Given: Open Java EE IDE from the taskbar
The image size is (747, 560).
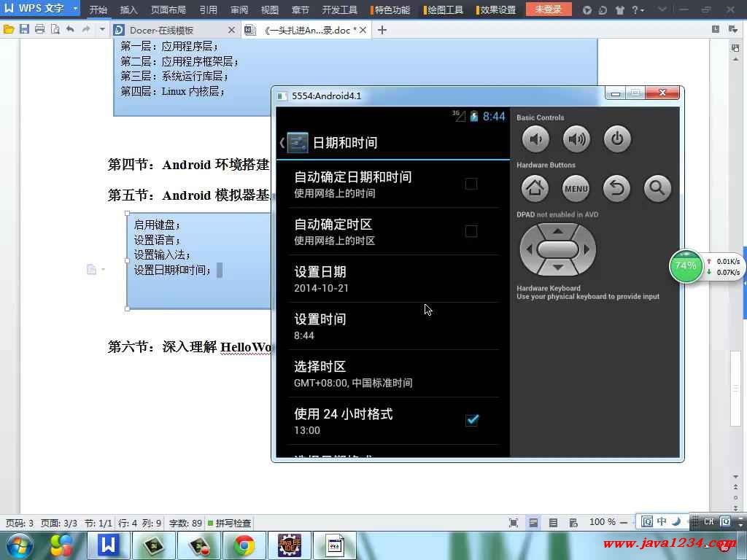Looking at the screenshot, I should point(289,545).
